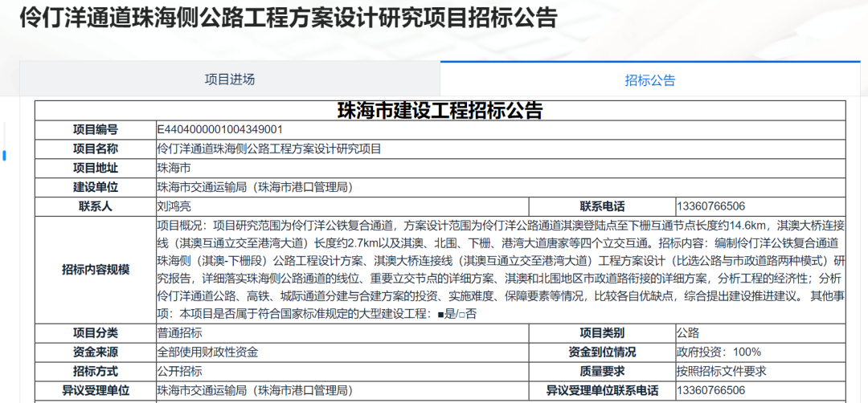Click the 项目编号 label cell
868x403 pixels.
pos(95,130)
